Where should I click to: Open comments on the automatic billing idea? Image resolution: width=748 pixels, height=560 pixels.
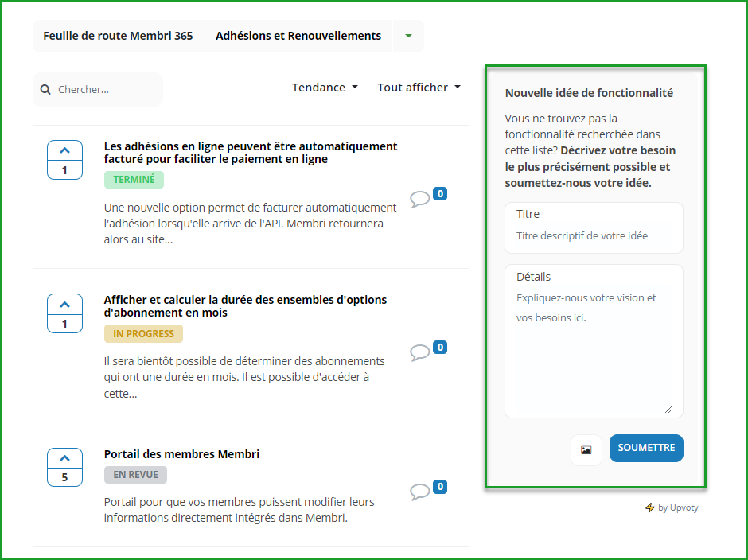click(420, 199)
